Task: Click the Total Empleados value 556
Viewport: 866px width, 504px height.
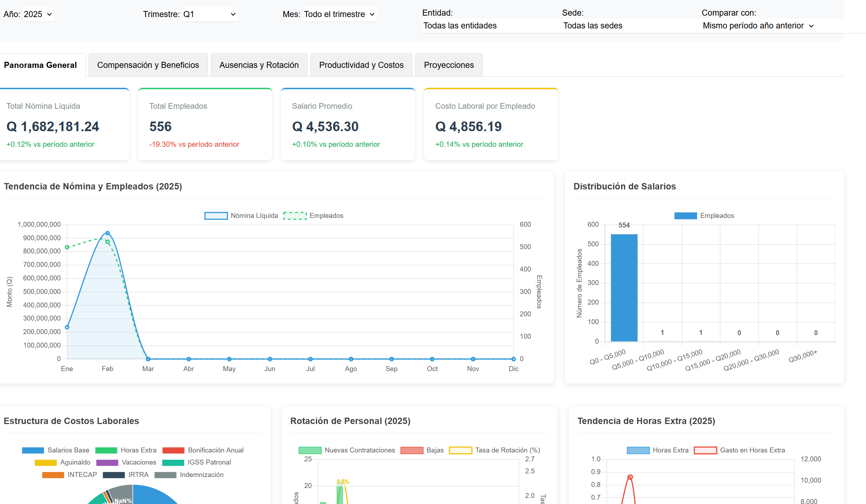Action: [160, 127]
